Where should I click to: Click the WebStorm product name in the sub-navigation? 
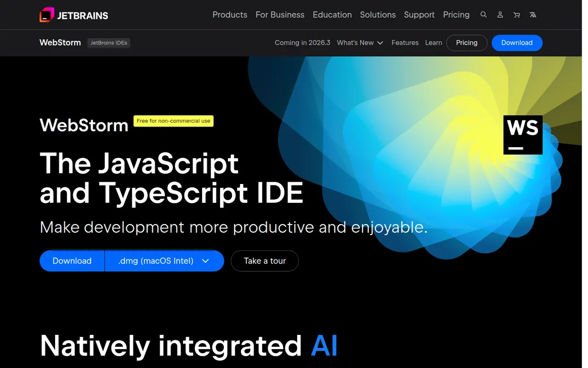click(x=60, y=43)
